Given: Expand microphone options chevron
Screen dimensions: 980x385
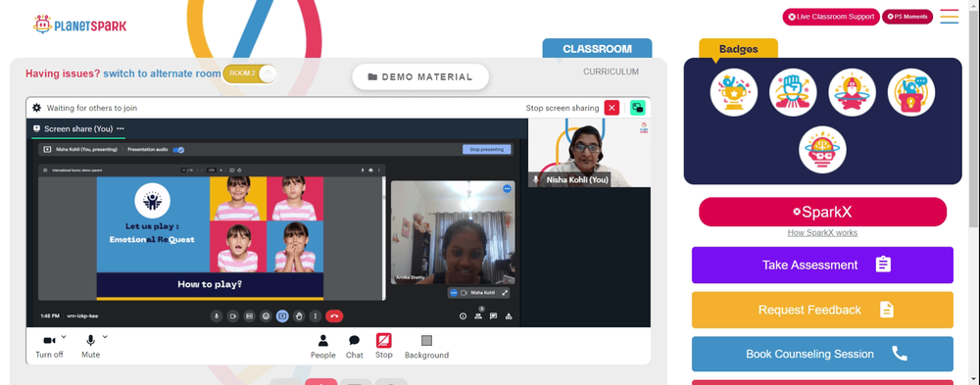Looking at the screenshot, I should 105,337.
